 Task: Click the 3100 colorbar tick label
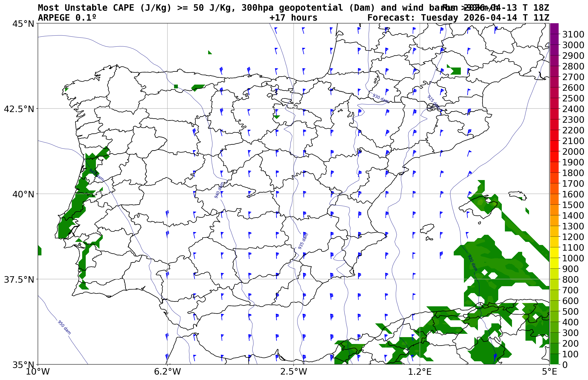coord(573,34)
